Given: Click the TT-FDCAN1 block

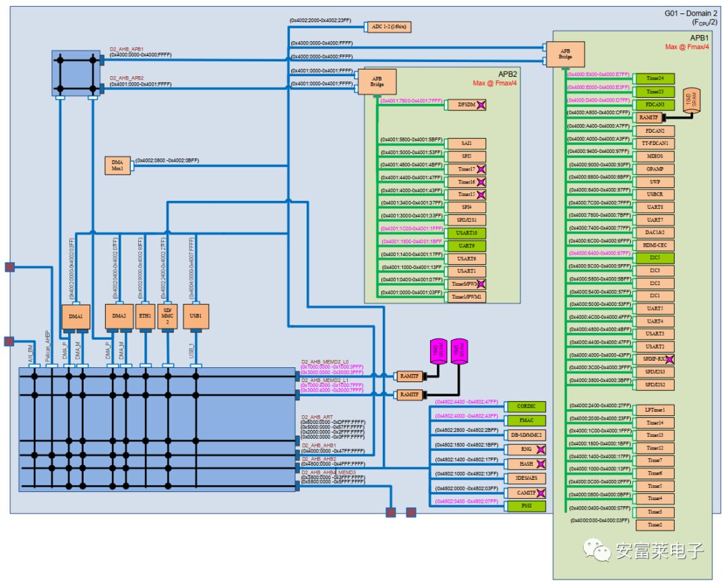Looking at the screenshot, I should pyautogui.click(x=655, y=144).
